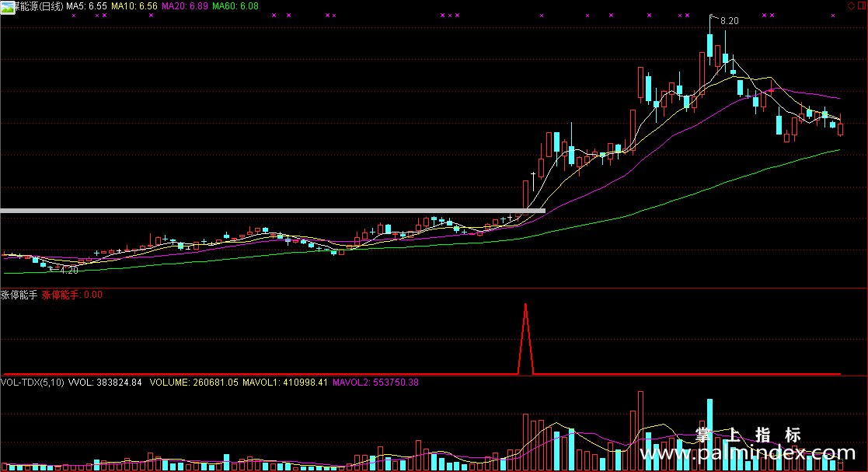Select the VOLUME: 260681.05 readout
Screen dimensions: 868x472
(x=193, y=383)
